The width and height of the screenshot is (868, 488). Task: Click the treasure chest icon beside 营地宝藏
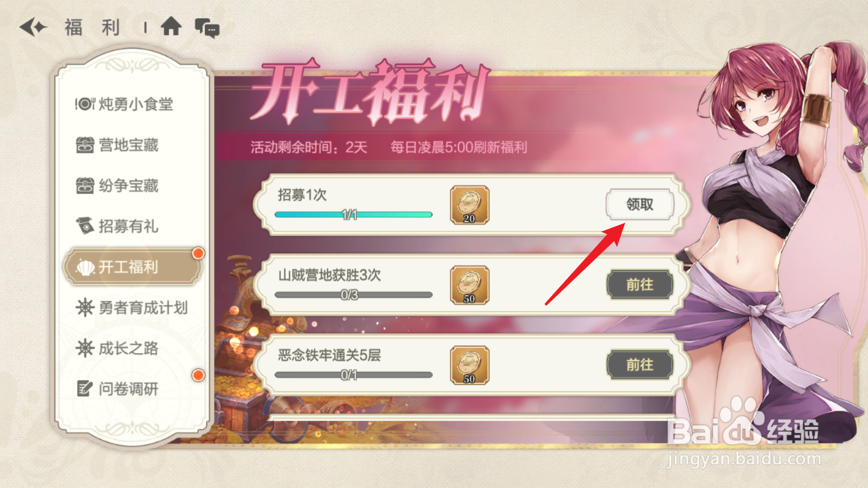pyautogui.click(x=85, y=145)
